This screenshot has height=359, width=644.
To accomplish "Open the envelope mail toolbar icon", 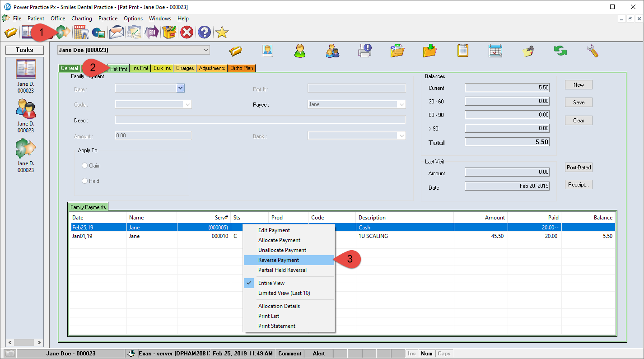I will coord(117,33).
